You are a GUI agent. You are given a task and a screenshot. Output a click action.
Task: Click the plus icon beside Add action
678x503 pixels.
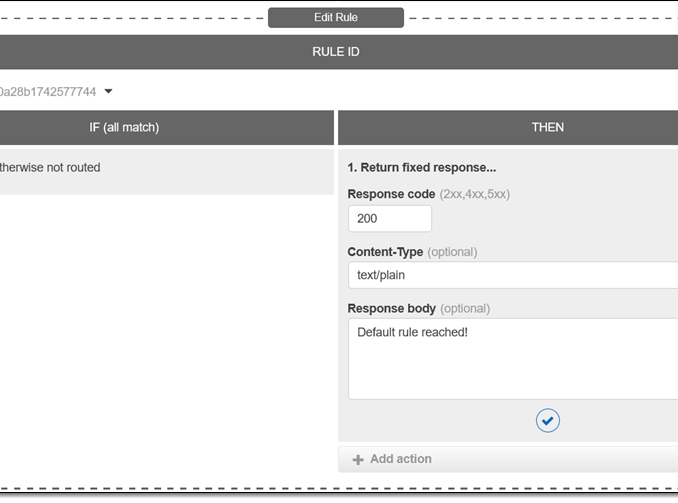358,460
